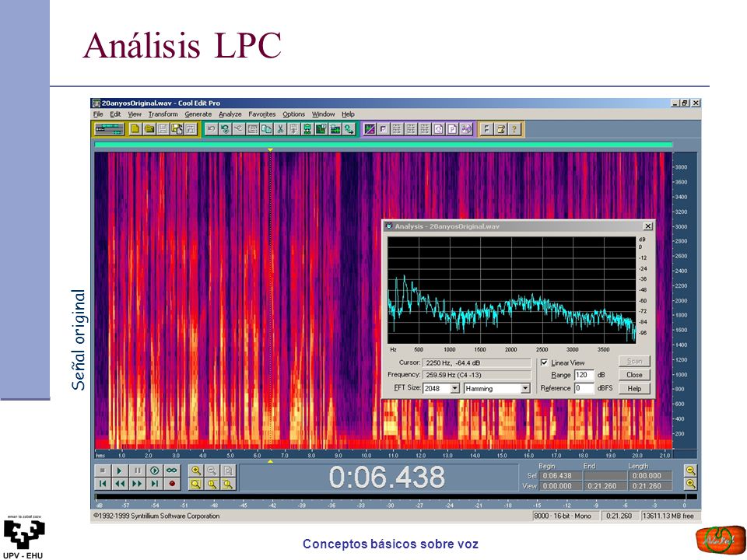The image size is (747, 560).
Task: Open the Help menu
Action: click(349, 114)
